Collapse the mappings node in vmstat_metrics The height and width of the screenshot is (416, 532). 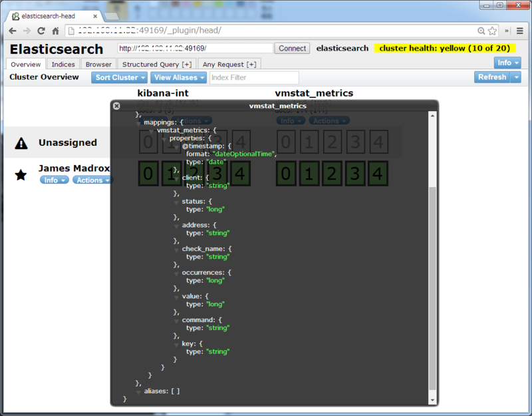tap(138, 122)
